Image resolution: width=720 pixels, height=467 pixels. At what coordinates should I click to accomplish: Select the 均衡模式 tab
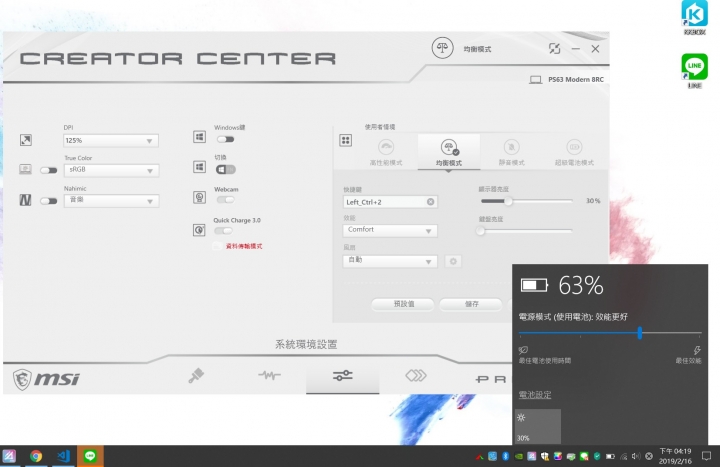(449, 152)
